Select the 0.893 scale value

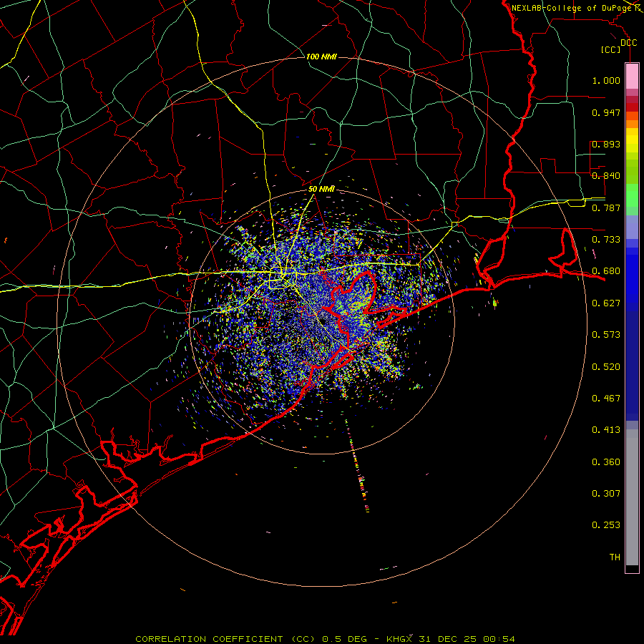(606, 144)
